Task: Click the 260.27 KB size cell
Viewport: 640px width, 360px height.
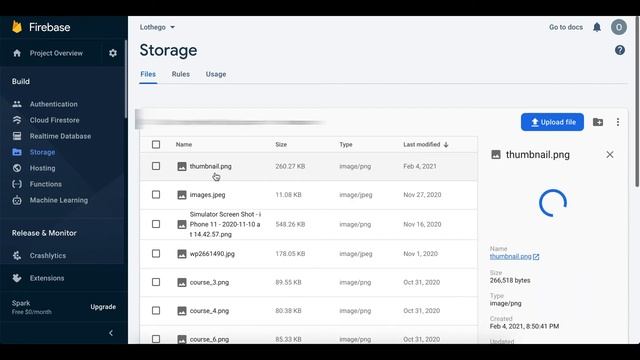Action: tap(290, 166)
